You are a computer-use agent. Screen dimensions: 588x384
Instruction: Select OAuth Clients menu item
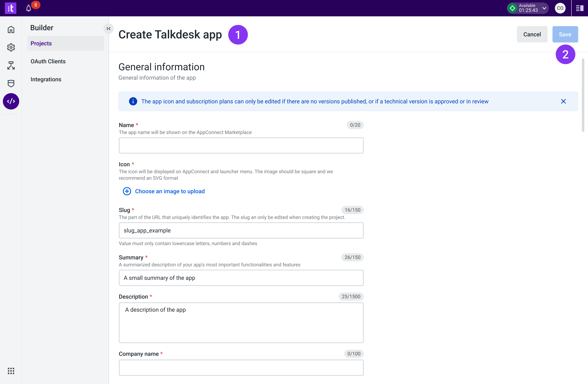pos(48,61)
